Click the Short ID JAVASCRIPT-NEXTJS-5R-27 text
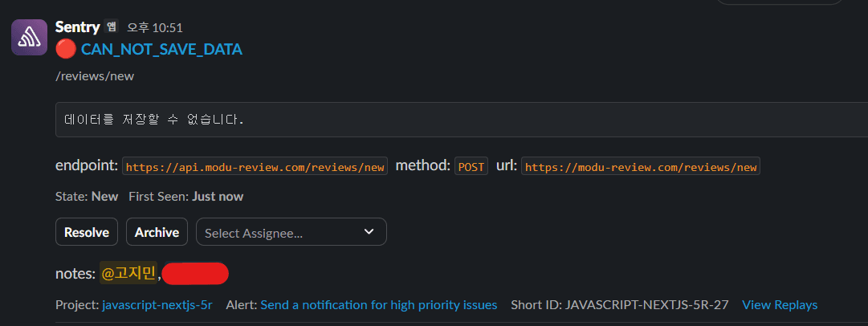The height and width of the screenshot is (326, 868). click(619, 305)
